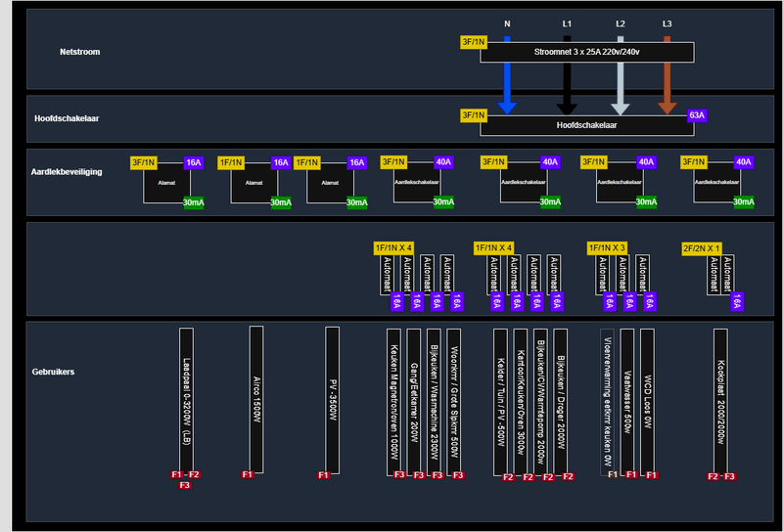783x532 pixels.
Task: Click the Gebruikers row label
Action: click(53, 372)
